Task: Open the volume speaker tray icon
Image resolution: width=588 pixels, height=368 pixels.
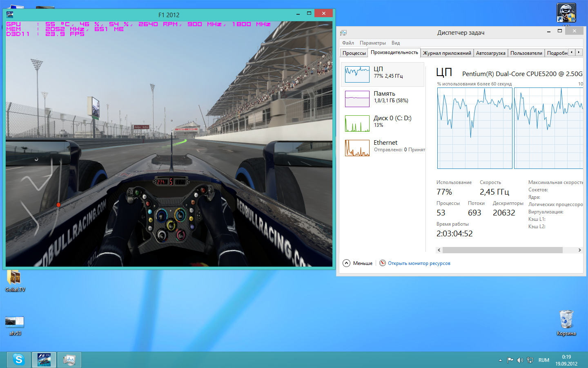Action: 520,360
